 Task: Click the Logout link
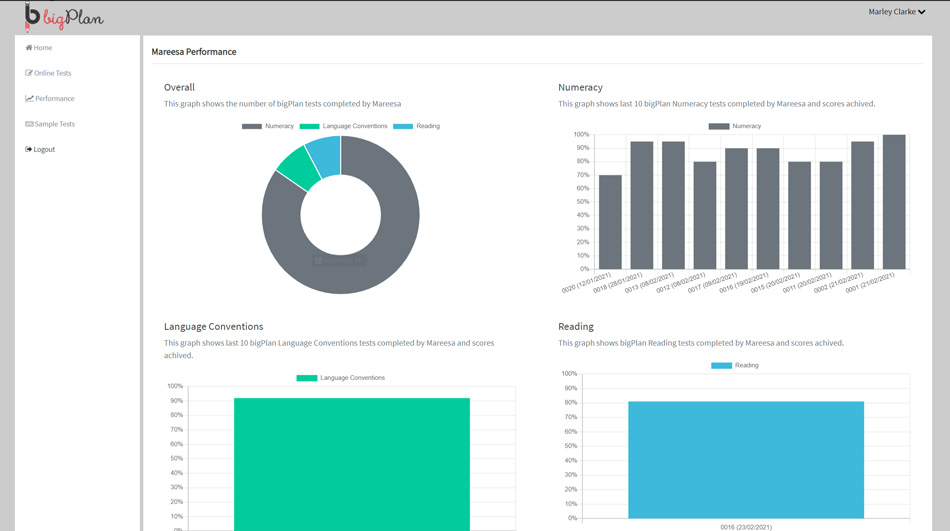[x=44, y=150]
